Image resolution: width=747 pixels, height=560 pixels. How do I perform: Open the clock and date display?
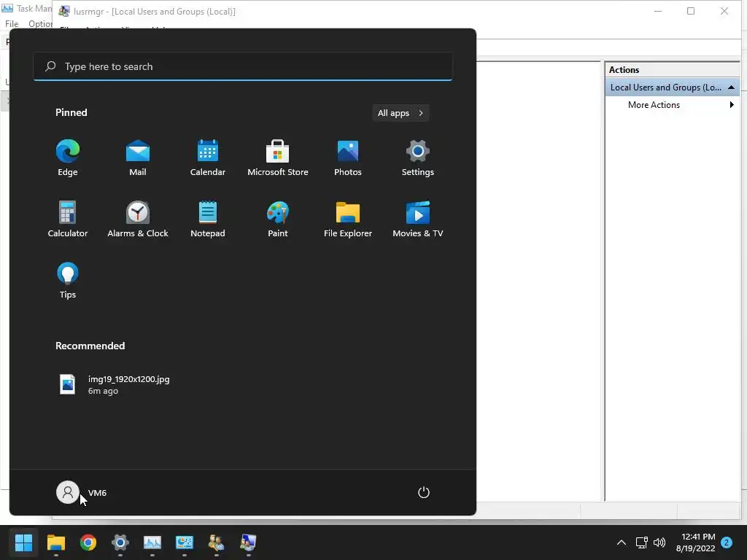(x=695, y=542)
